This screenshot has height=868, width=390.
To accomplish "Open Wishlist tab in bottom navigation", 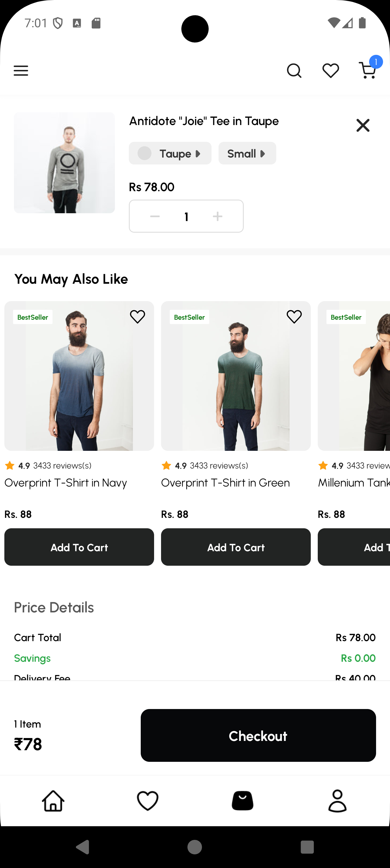I will (x=148, y=801).
